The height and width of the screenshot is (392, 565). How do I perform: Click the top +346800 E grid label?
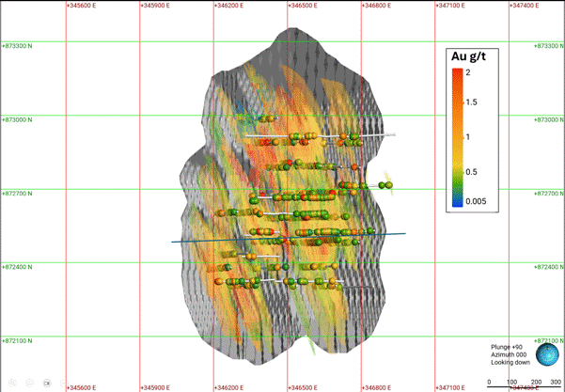[376, 6]
